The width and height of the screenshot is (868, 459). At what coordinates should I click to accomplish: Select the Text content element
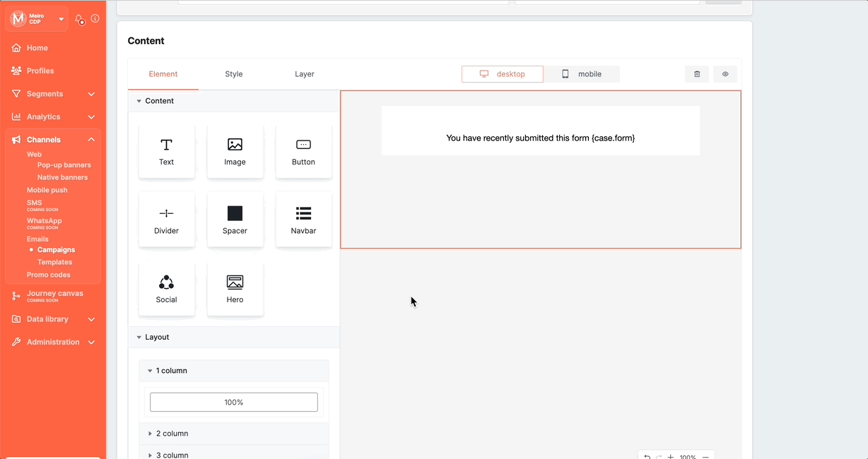click(x=166, y=151)
